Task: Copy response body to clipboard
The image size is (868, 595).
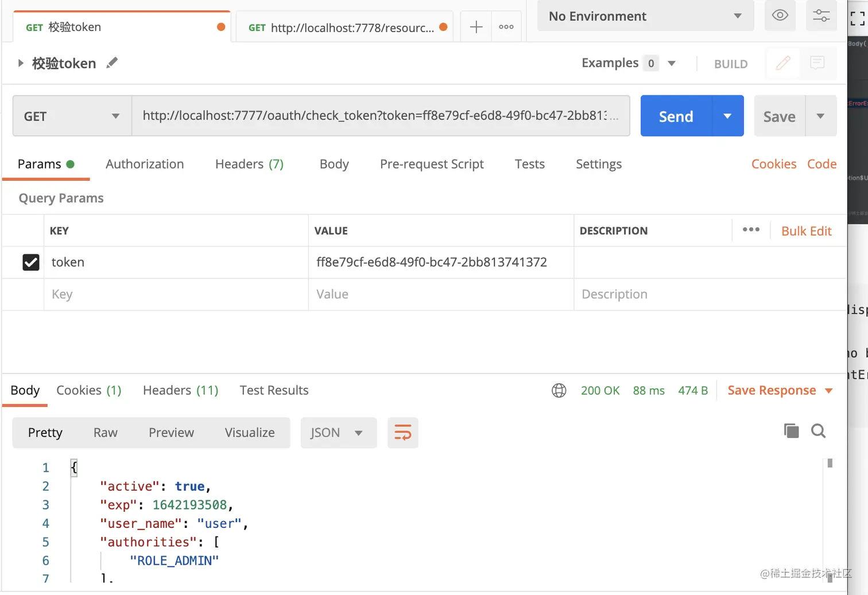Action: pos(791,431)
